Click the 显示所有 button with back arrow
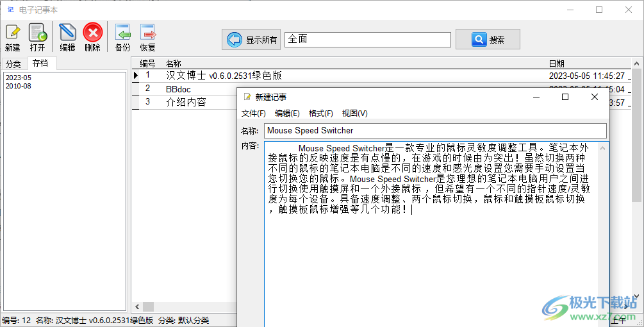Screen dimensions: 644x327 tap(251, 40)
